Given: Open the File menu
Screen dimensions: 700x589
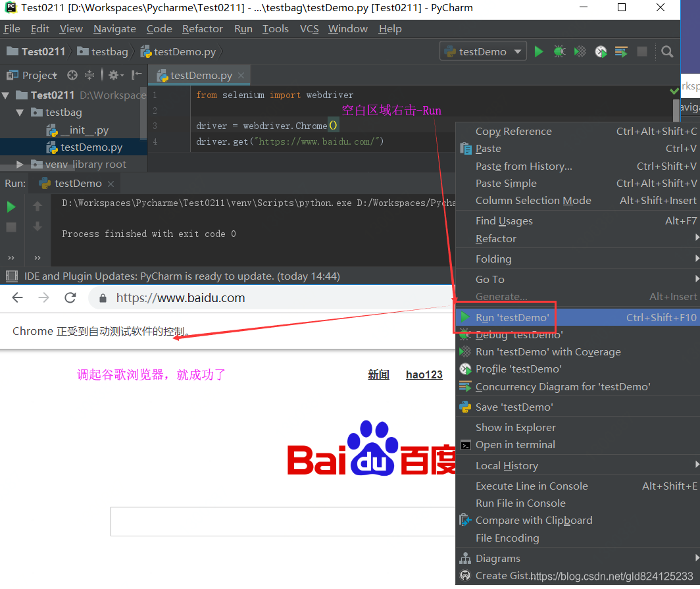Looking at the screenshot, I should (x=12, y=29).
